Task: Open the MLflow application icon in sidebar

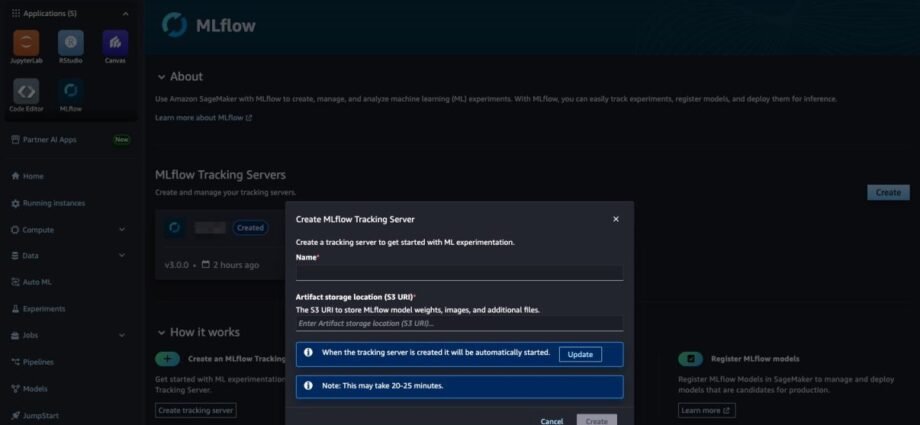Action: (70, 91)
